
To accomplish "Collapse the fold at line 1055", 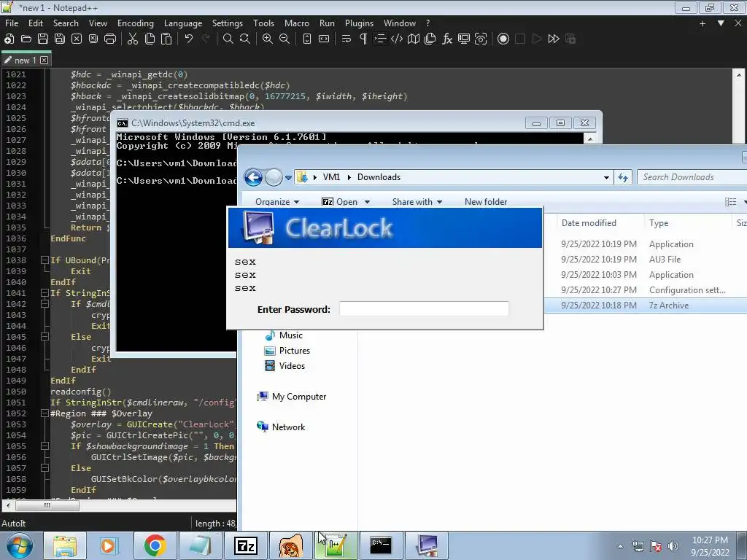I will click(x=44, y=446).
